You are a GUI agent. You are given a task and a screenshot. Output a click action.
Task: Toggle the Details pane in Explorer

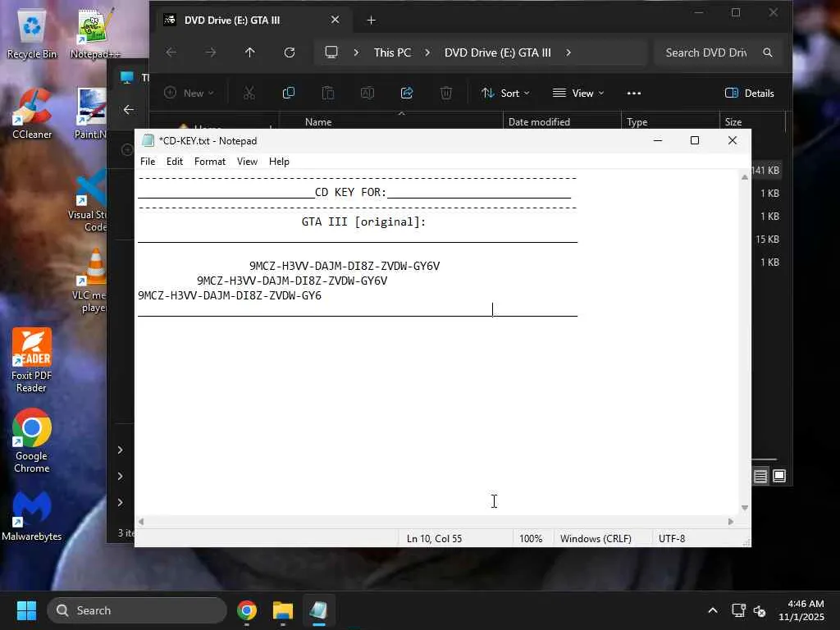(x=749, y=94)
